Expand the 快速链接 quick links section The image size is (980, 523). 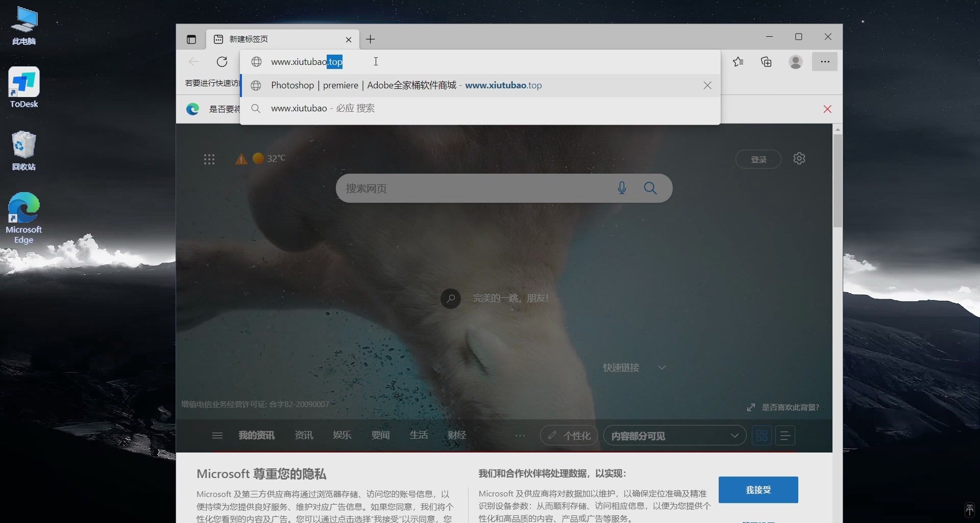pos(662,367)
